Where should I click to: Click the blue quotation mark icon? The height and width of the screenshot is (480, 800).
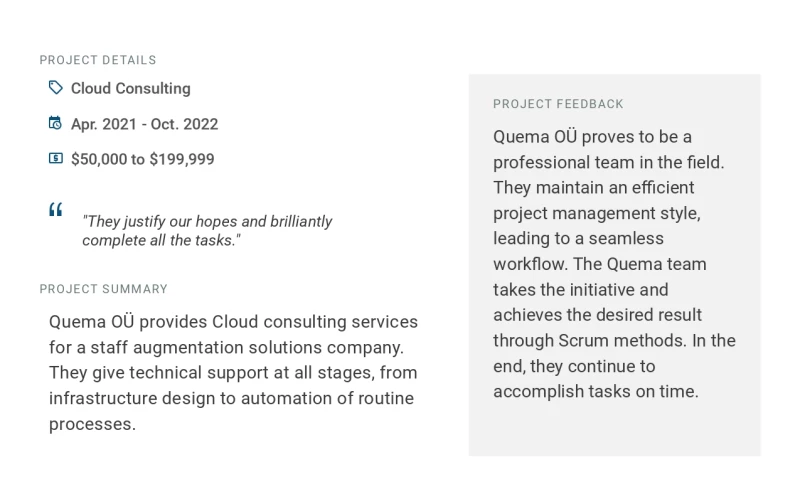(56, 210)
